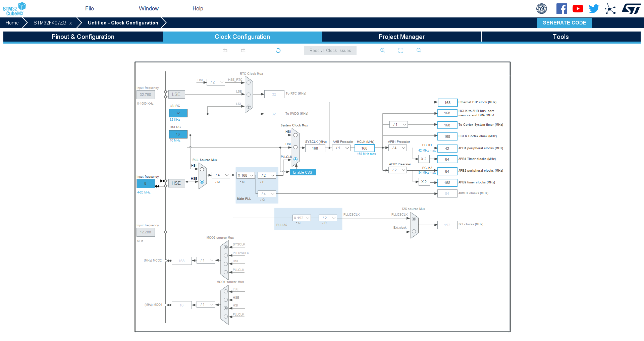
Task: Select HSI in PLL Source Mux
Action: [202, 169]
